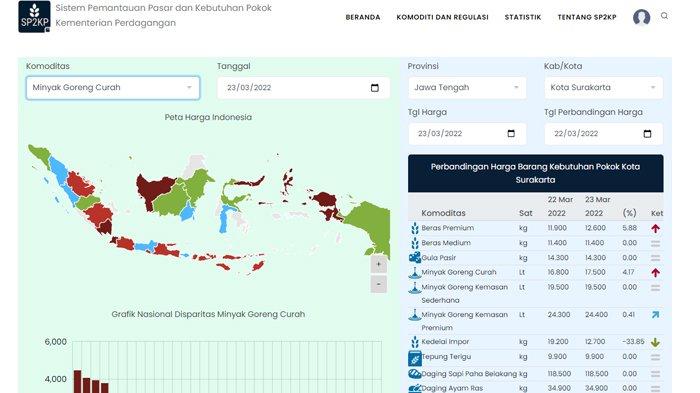Image resolution: width=700 pixels, height=393 pixels.
Task: Open the Kab/Kota dropdown Kota Surakarta
Action: (604, 88)
